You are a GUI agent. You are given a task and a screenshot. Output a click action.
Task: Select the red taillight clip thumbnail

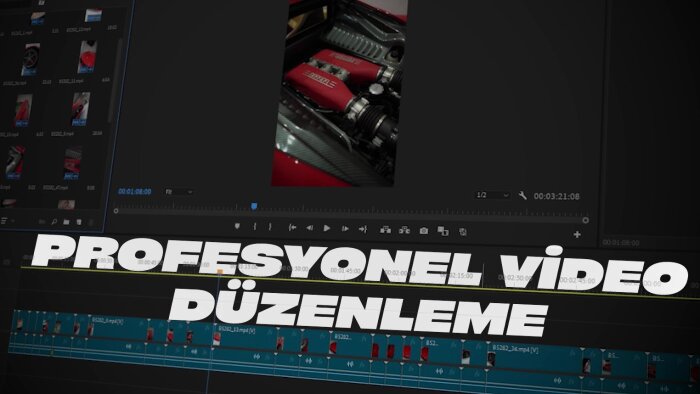click(88, 57)
